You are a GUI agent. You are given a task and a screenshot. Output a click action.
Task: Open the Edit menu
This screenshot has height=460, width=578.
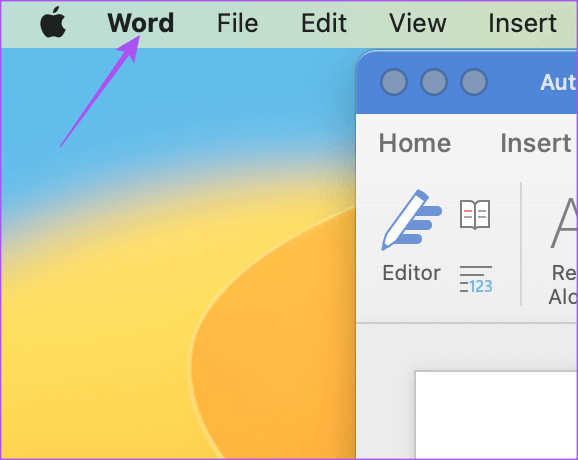click(x=324, y=23)
